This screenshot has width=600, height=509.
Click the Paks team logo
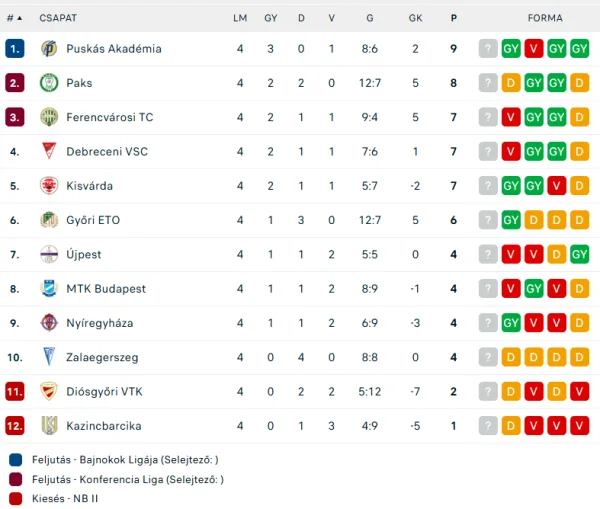pyautogui.click(x=48, y=83)
